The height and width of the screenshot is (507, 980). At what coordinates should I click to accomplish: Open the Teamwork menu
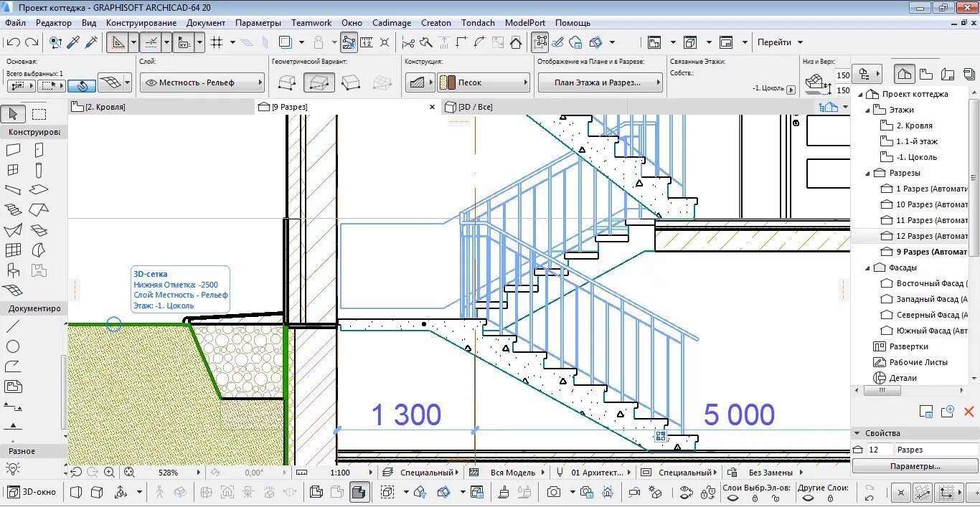coord(311,23)
